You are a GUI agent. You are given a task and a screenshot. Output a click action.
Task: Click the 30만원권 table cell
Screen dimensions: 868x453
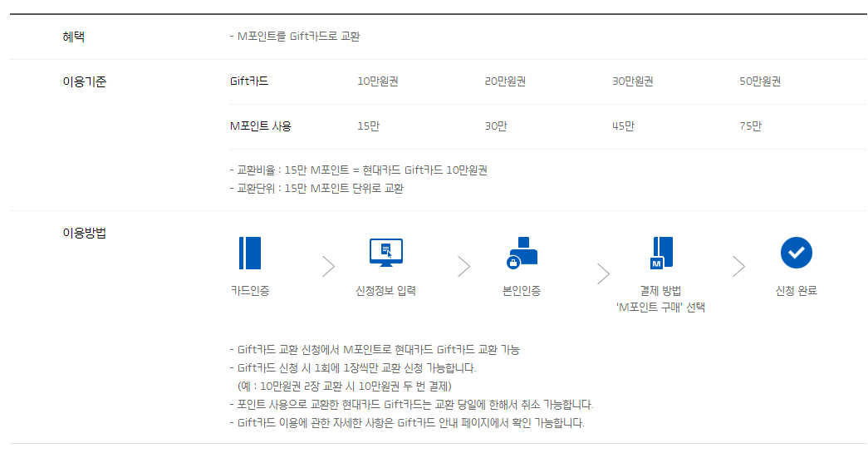pyautogui.click(x=633, y=81)
